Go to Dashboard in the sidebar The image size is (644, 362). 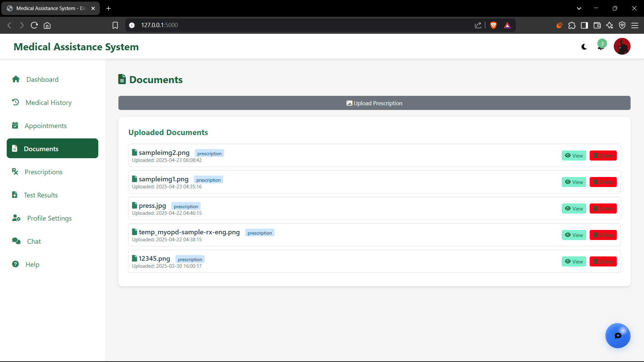point(52,79)
